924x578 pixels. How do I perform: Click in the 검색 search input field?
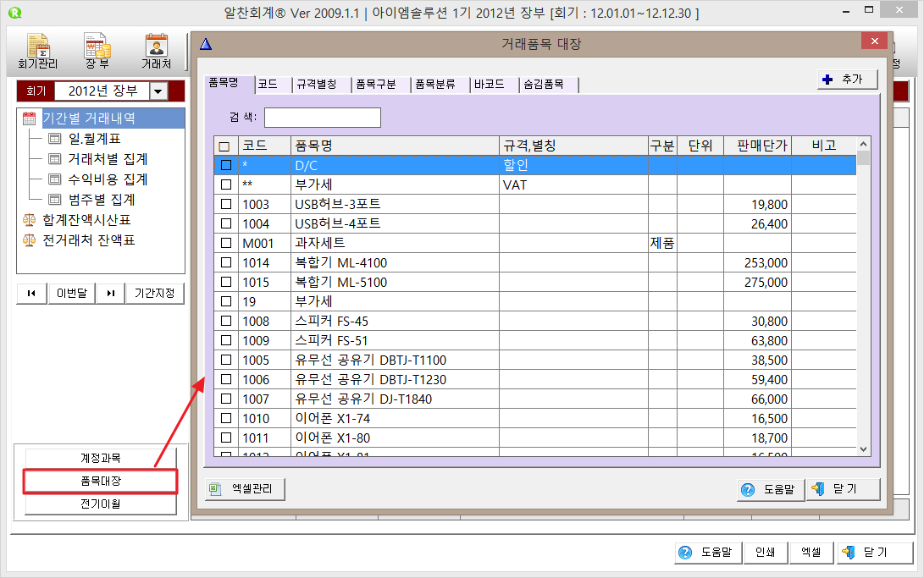[x=323, y=117]
